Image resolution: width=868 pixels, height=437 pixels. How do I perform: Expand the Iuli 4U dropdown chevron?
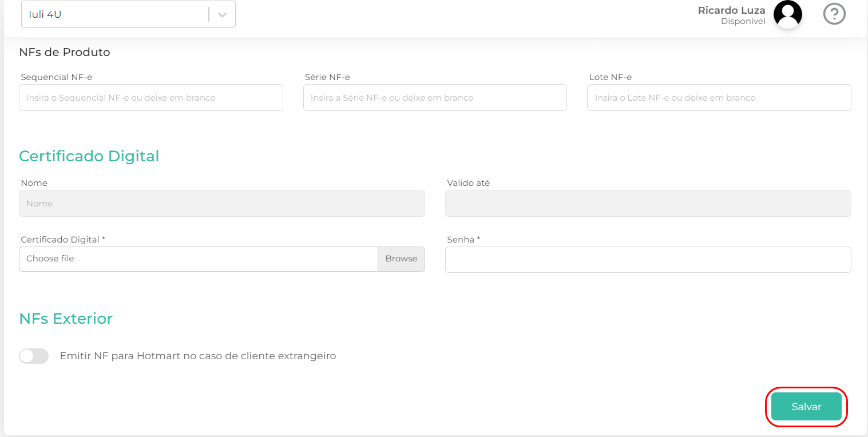(222, 14)
